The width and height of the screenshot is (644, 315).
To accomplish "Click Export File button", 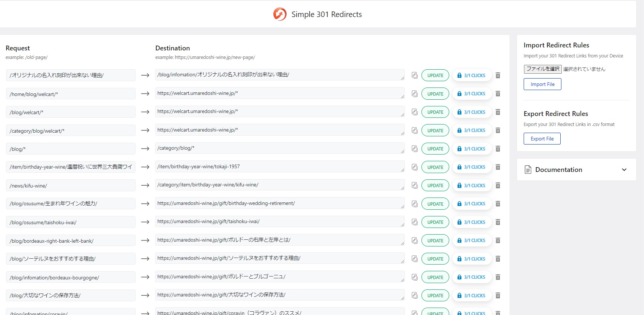I will coord(542,139).
